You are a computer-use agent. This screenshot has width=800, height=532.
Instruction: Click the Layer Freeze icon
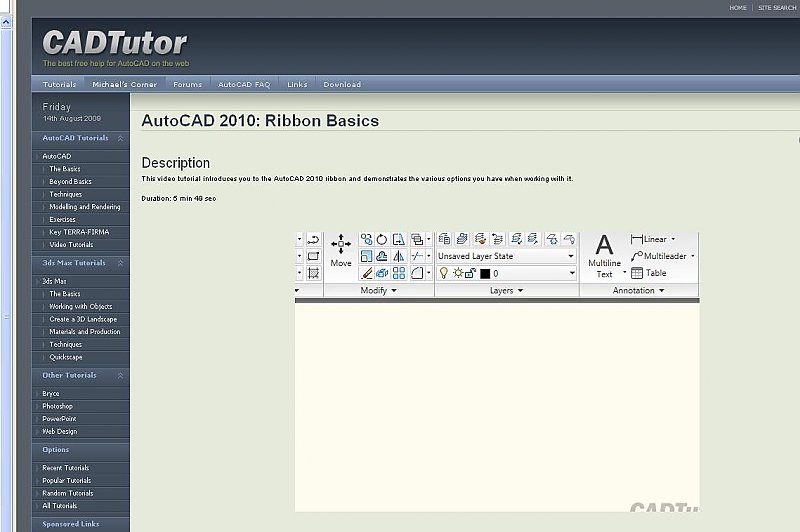pos(552,239)
